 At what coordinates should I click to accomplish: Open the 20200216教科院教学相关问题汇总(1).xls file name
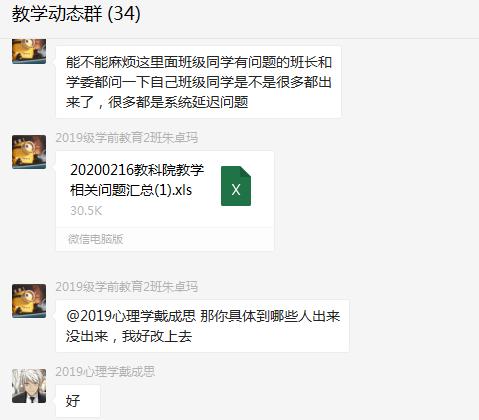coord(137,180)
